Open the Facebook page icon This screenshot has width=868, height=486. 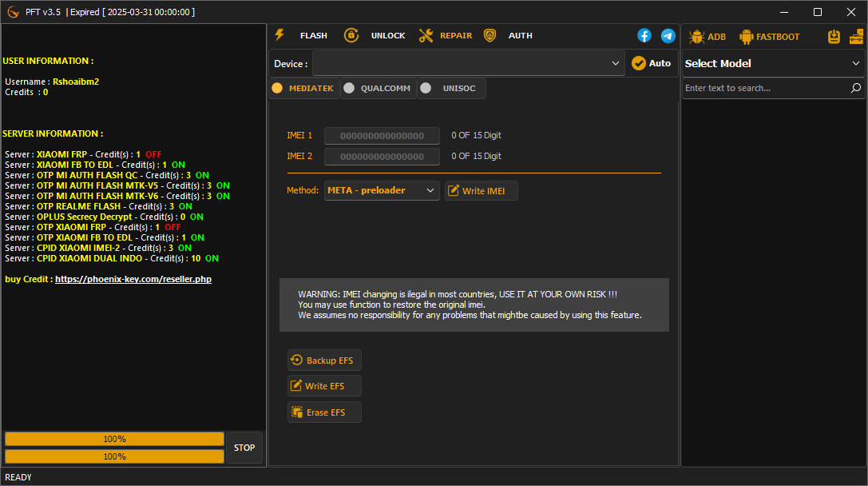tap(644, 35)
